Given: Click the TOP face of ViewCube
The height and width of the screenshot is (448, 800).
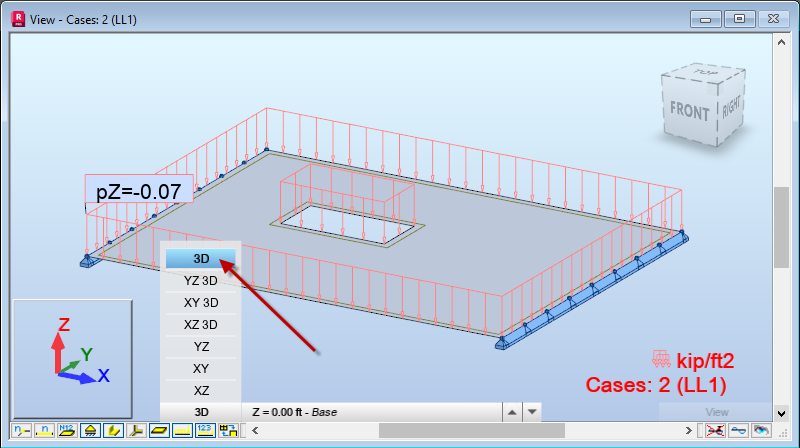Looking at the screenshot, I should (706, 73).
